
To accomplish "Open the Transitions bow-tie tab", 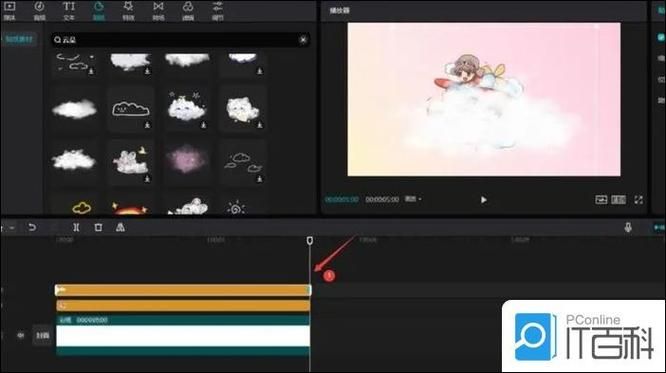I will coord(158,10).
